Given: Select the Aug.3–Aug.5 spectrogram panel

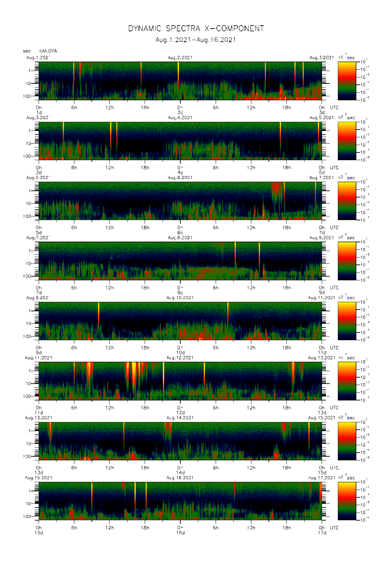Looking at the screenshot, I should [x=180, y=141].
